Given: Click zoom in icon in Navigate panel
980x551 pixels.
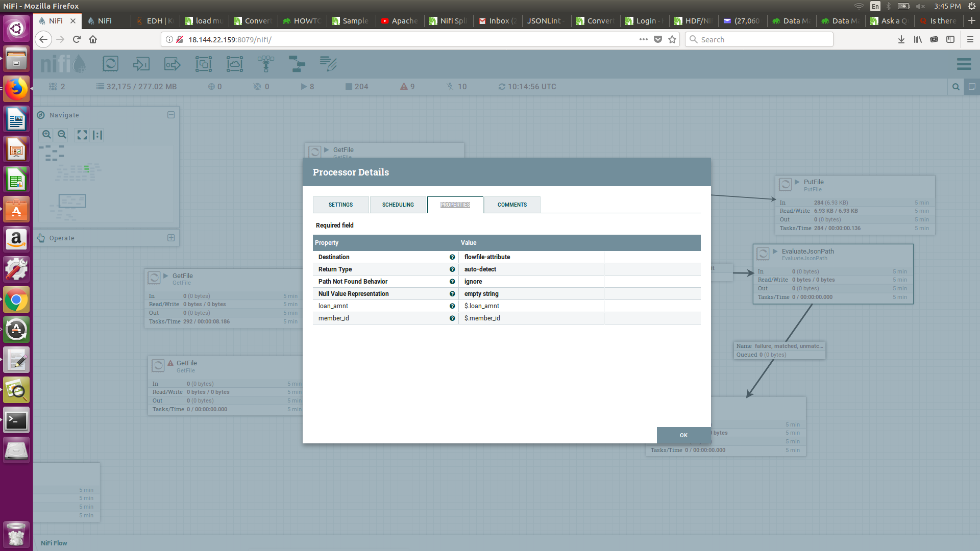Looking at the screenshot, I should tap(46, 135).
